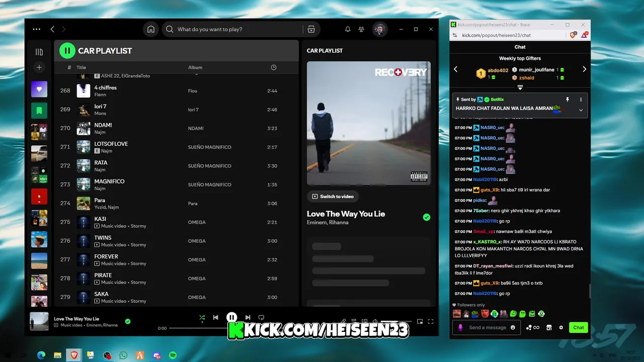
Task: Enter full screen from the player bar
Action: click(431, 321)
